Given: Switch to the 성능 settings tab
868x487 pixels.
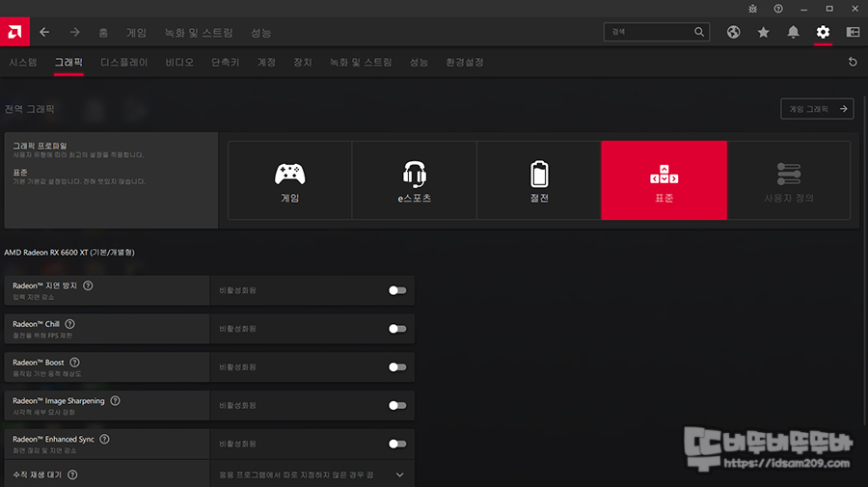Looking at the screenshot, I should (x=420, y=62).
